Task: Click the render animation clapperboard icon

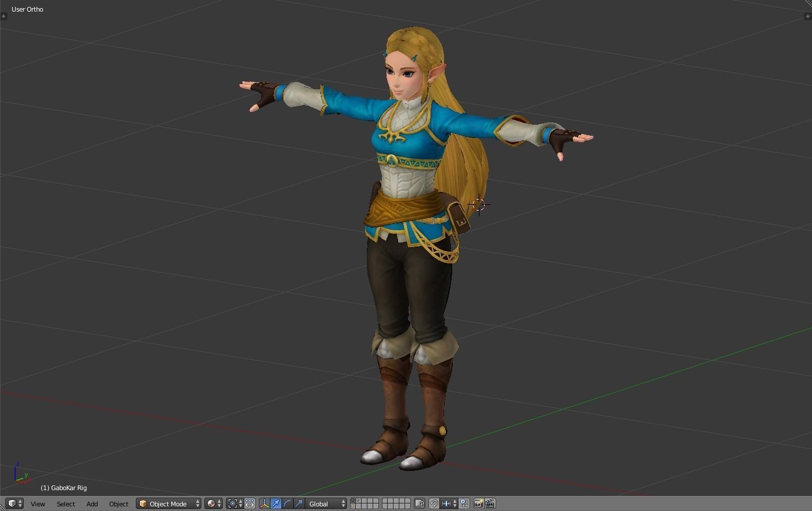Action: [490, 503]
